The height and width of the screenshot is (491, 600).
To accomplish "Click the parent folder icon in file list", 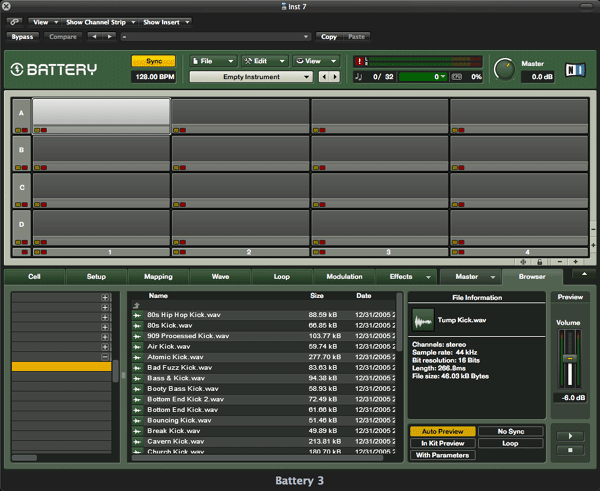I will 136,305.
